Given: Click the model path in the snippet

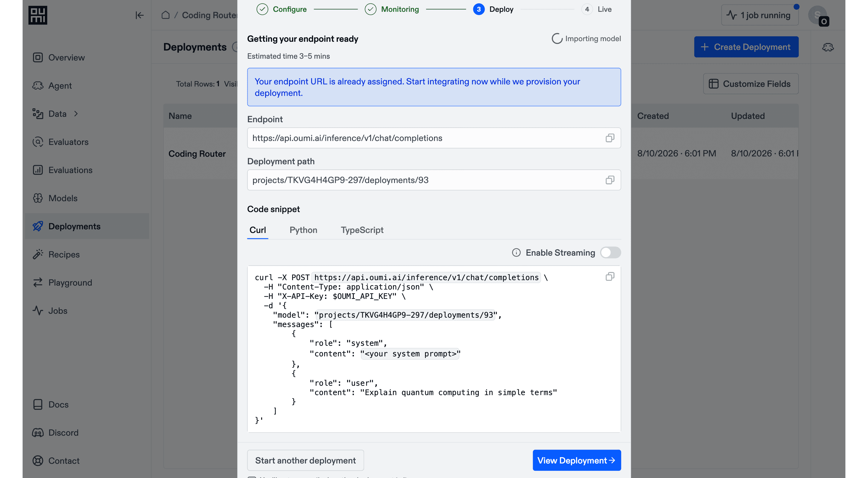Looking at the screenshot, I should [406, 315].
